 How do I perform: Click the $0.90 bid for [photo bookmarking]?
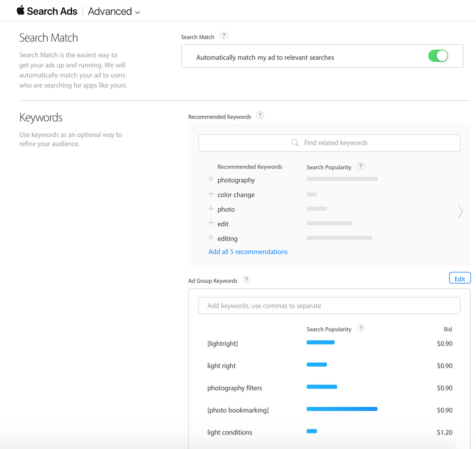tap(444, 410)
